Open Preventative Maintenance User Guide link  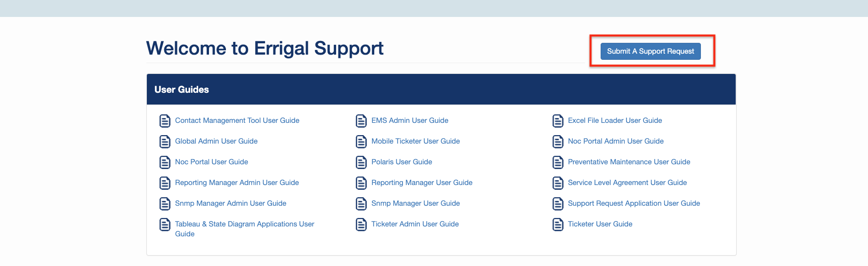tap(628, 162)
